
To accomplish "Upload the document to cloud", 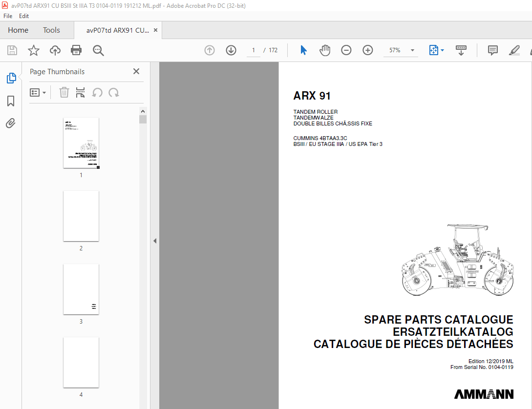I will pos(55,50).
